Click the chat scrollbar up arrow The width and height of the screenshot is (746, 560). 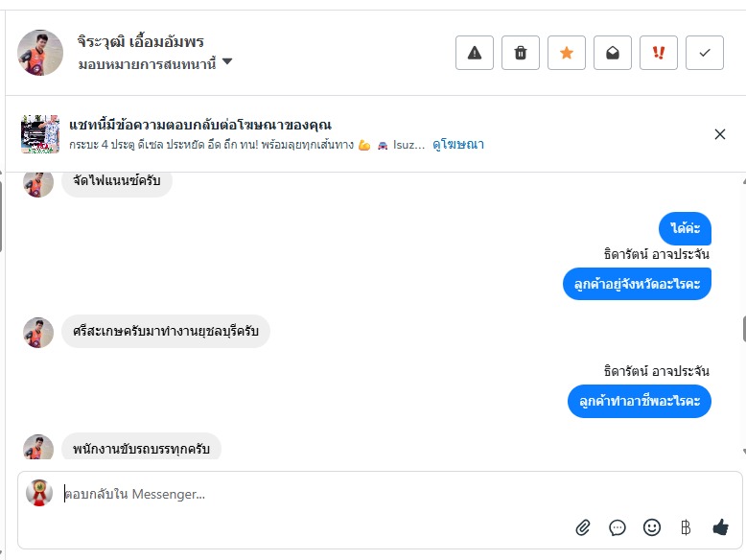point(744,179)
